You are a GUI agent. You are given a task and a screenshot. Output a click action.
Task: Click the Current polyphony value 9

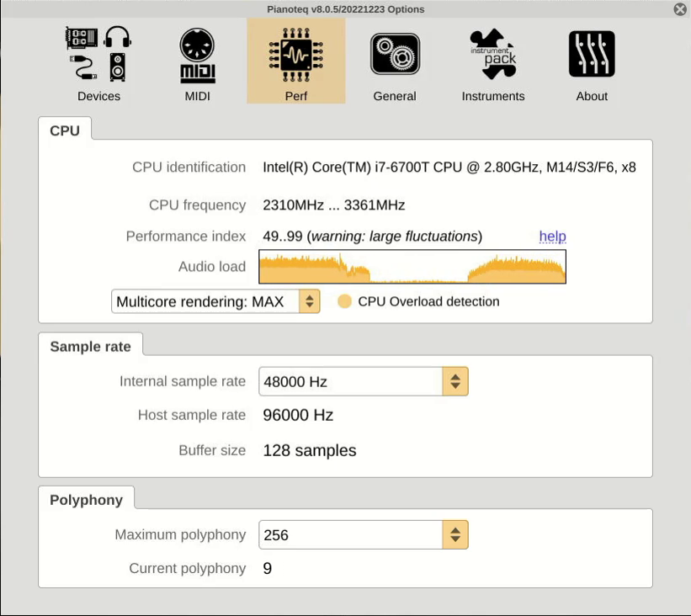267,568
